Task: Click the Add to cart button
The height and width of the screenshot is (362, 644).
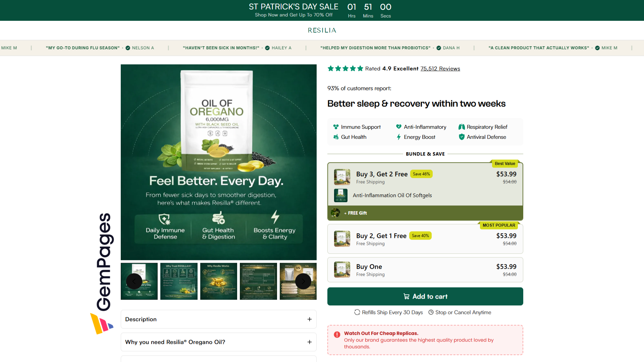Action: tap(425, 296)
